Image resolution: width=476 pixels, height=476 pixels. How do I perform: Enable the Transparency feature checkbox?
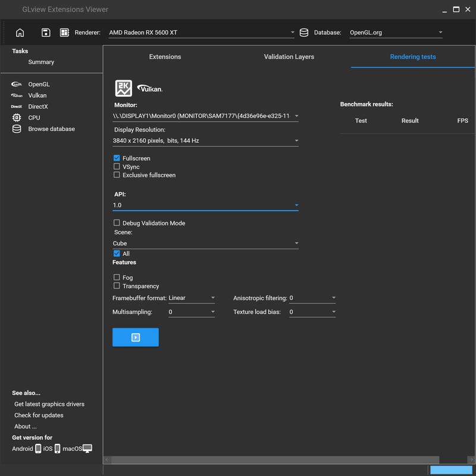tap(117, 286)
